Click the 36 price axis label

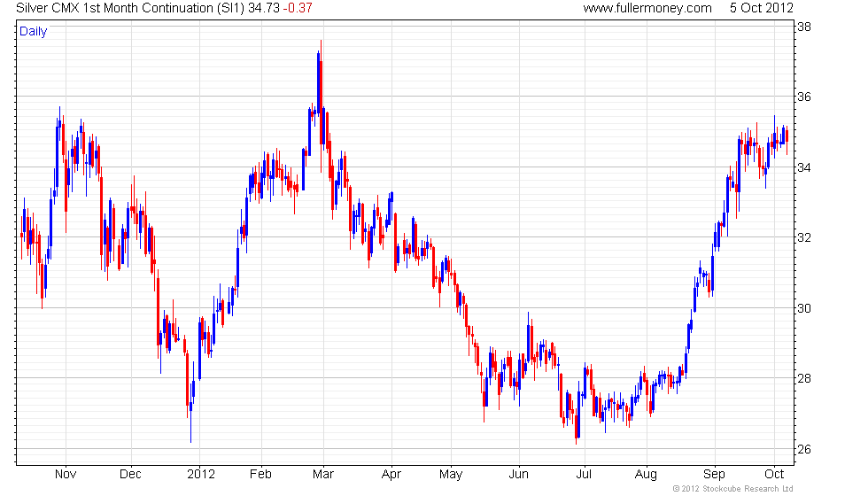click(x=804, y=97)
